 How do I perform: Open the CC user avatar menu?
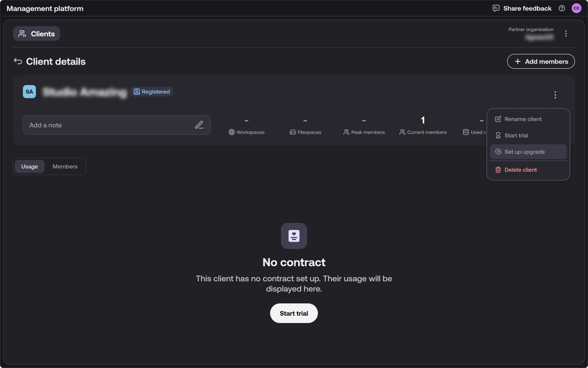coord(577,8)
